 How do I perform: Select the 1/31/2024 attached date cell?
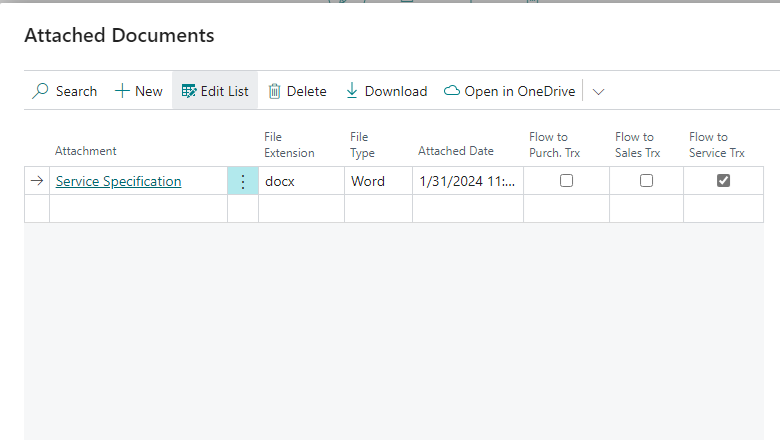coord(468,181)
